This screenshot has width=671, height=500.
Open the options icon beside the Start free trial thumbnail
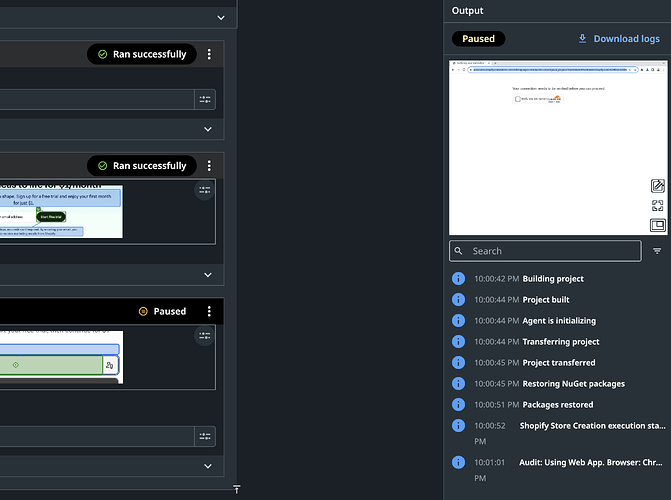(x=205, y=190)
